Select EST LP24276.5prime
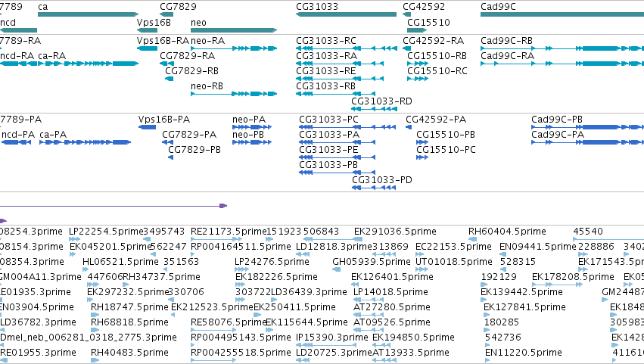The image size is (644, 364). (241, 269)
